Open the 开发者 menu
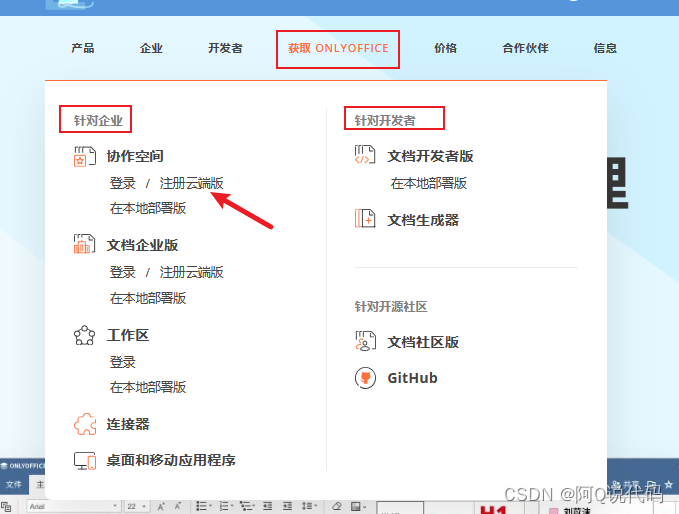This screenshot has height=514, width=679. point(225,48)
